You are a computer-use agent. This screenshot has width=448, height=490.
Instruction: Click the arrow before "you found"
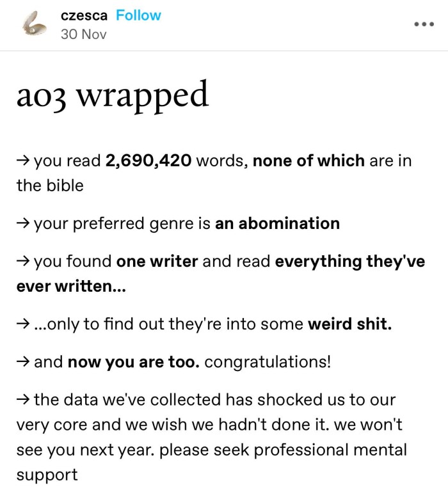pyautogui.click(x=24, y=262)
